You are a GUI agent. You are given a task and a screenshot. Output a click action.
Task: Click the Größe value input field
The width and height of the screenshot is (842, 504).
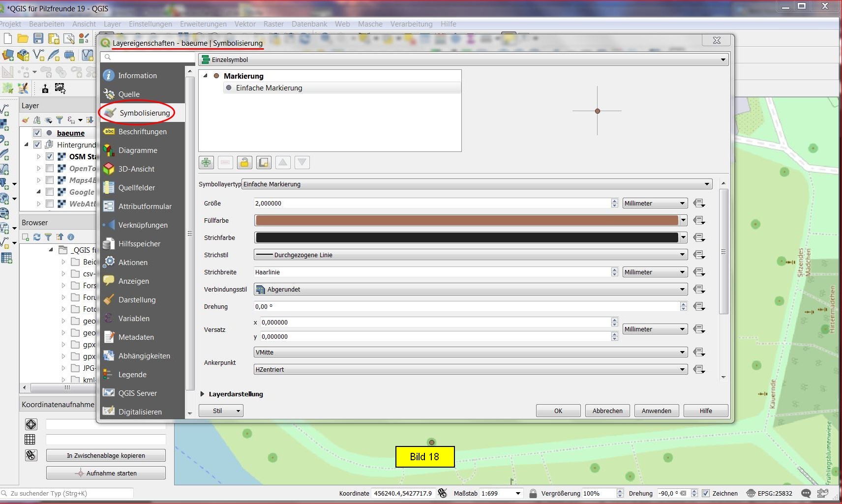tap(432, 203)
